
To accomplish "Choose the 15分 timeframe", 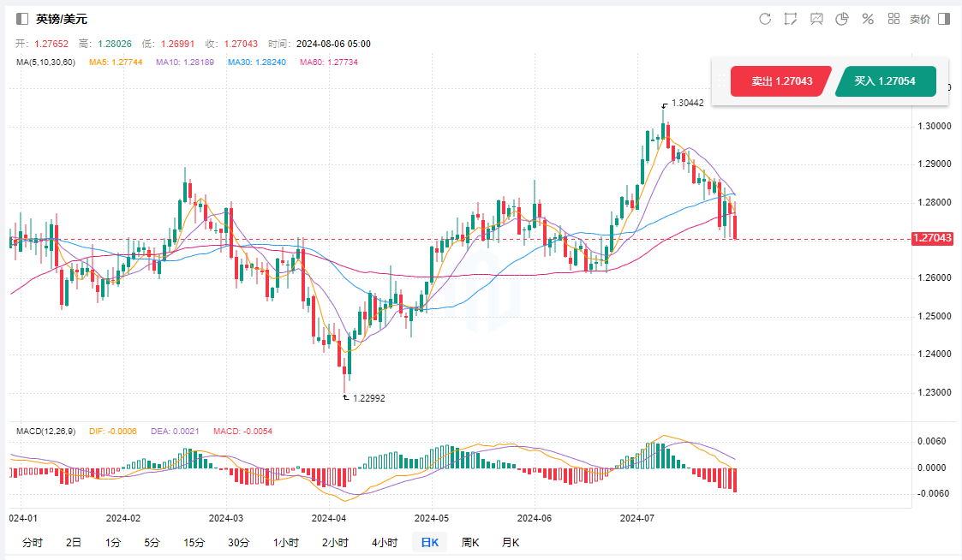I will pos(194,542).
